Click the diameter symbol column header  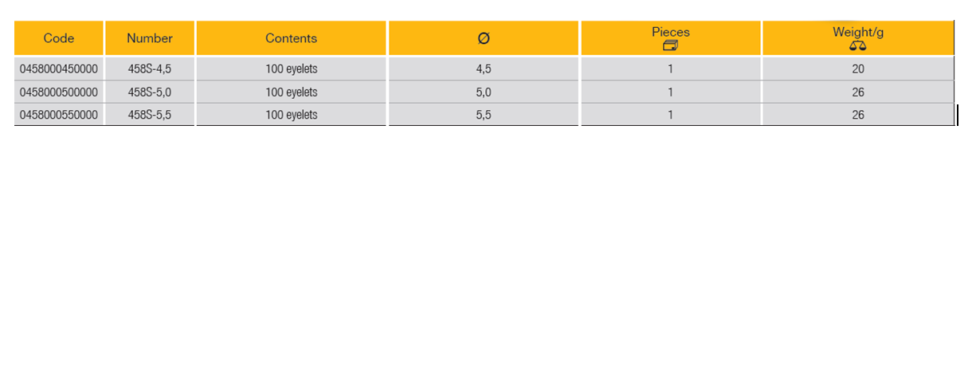pos(484,39)
